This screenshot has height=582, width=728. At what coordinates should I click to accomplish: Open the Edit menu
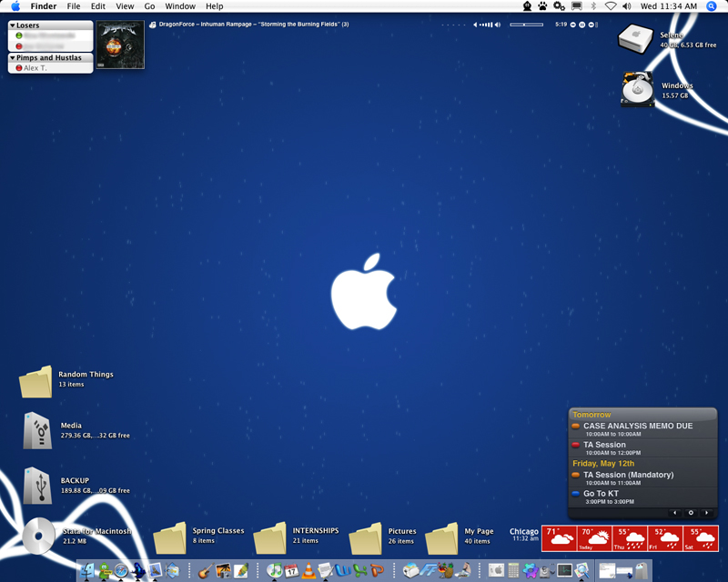(x=98, y=6)
